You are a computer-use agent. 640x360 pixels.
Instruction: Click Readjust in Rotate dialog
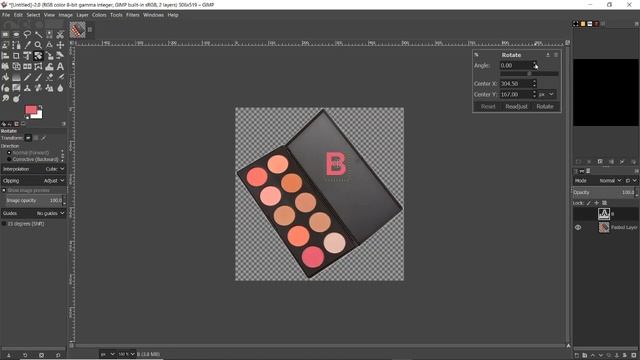[x=516, y=107]
